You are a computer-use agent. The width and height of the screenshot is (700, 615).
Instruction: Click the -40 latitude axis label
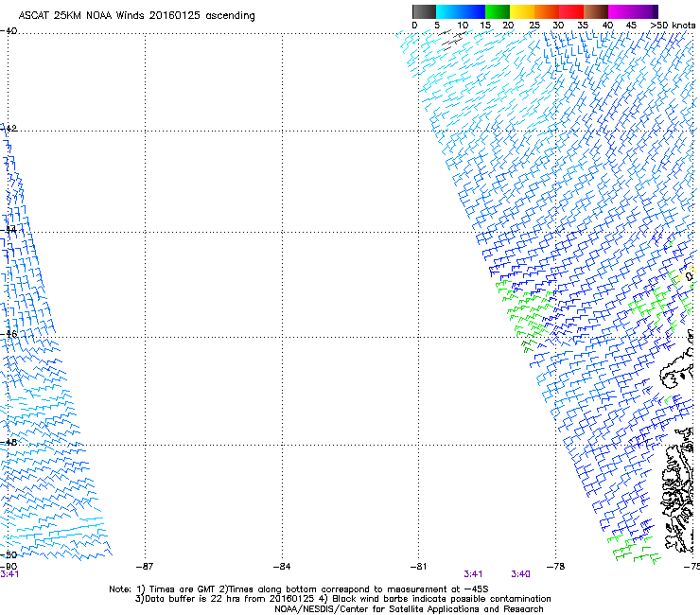pos(9,31)
